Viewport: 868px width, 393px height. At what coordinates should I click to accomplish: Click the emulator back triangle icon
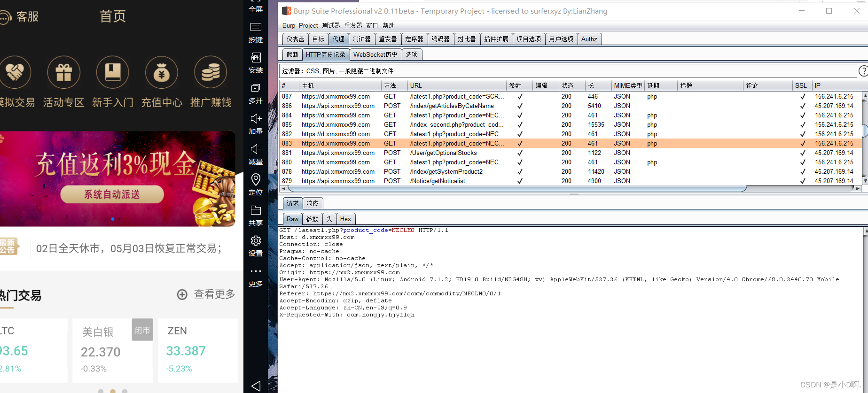(x=256, y=386)
